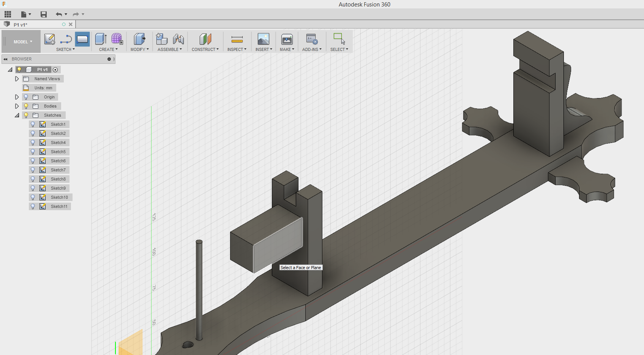Select Sketch10 in the browser tree
644x355 pixels.
tap(59, 197)
